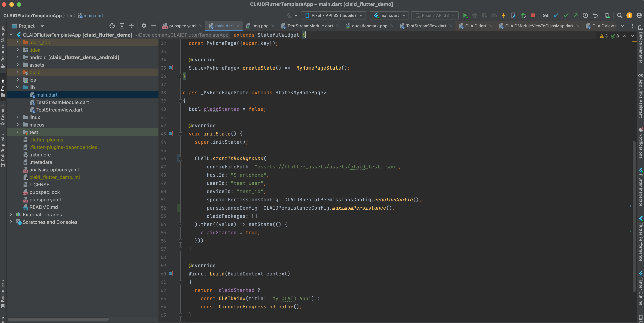This screenshot has height=323, width=644.
Task: Run the app with the green play icon
Action: click(x=465, y=16)
